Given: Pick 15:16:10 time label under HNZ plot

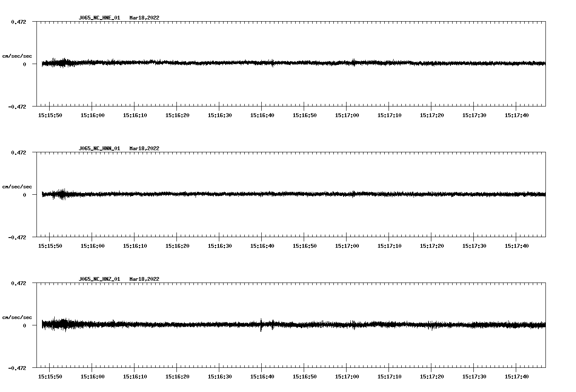Looking at the screenshot, I should click(135, 377).
